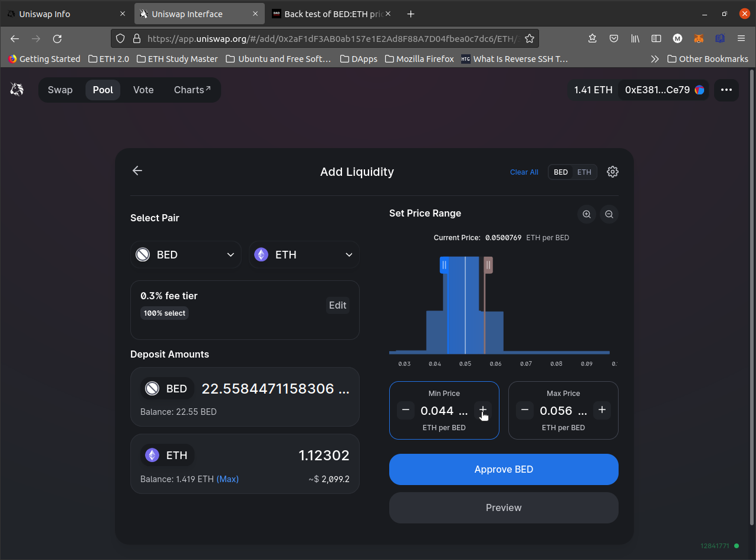Bookmark this page with the star icon
Screen dimensions: 756x560
coord(530,38)
